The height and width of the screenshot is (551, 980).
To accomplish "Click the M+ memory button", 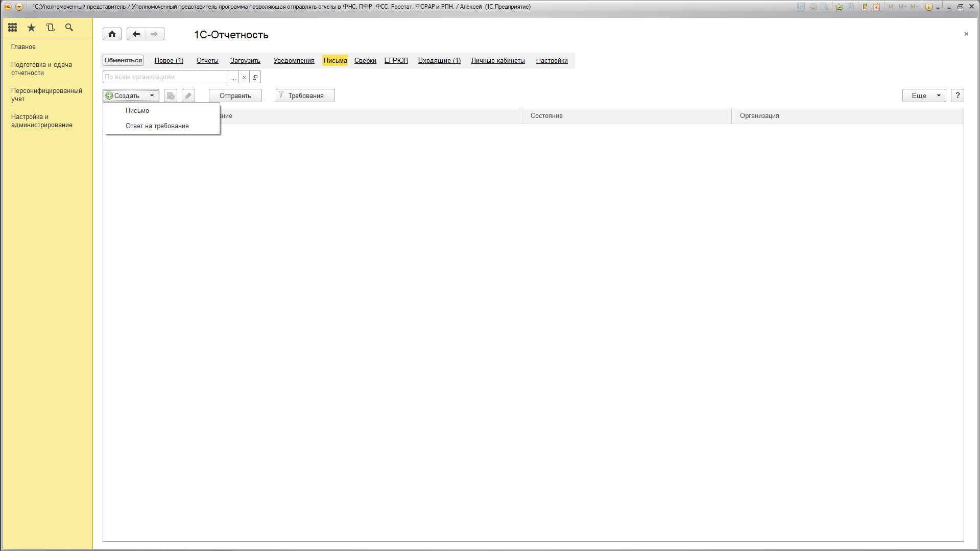I will click(902, 7).
